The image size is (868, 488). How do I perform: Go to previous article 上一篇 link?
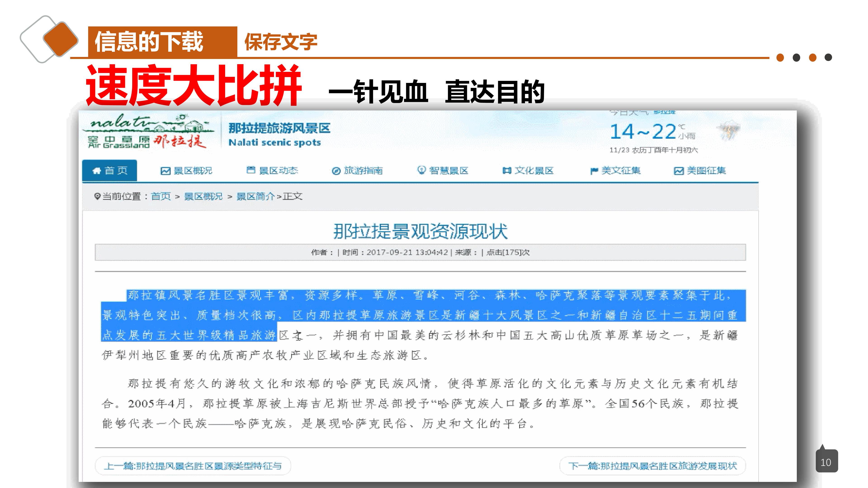(x=193, y=466)
